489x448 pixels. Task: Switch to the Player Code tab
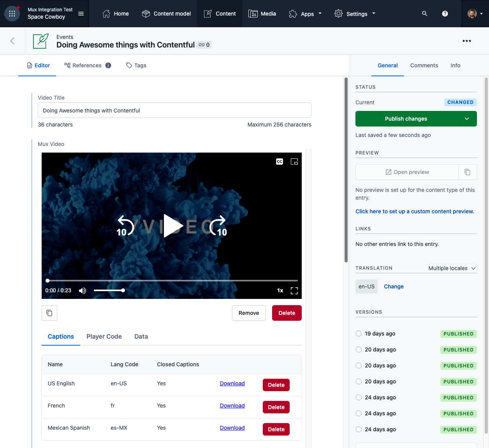click(x=104, y=337)
